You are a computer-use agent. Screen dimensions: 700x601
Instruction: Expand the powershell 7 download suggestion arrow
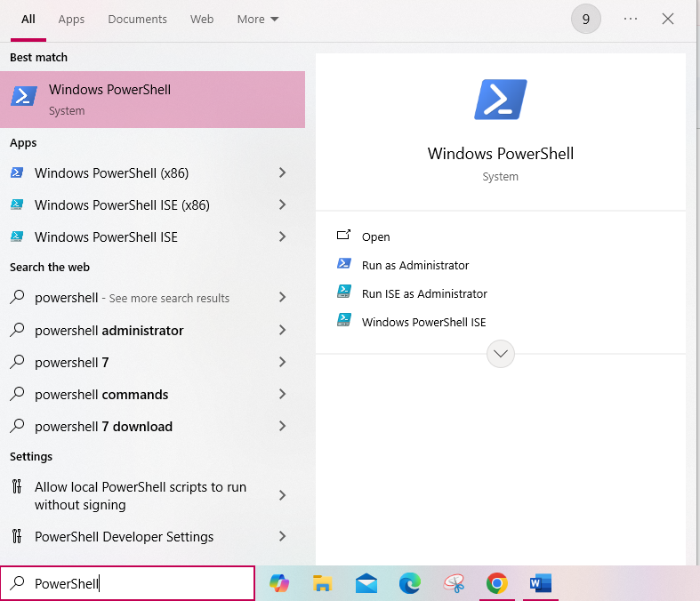282,426
